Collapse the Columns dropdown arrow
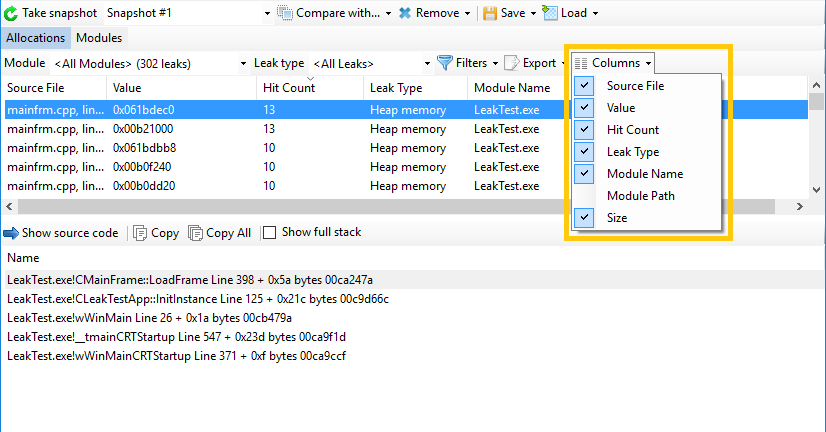The image size is (826, 432). click(648, 64)
